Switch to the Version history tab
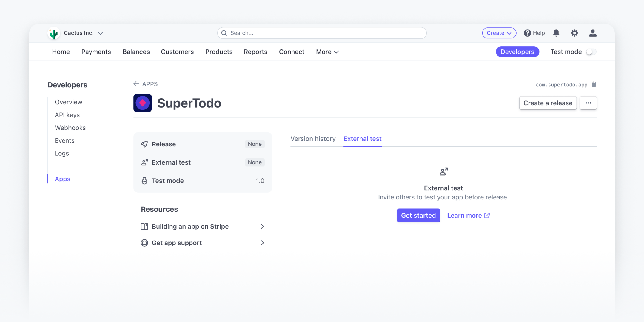 coord(313,139)
